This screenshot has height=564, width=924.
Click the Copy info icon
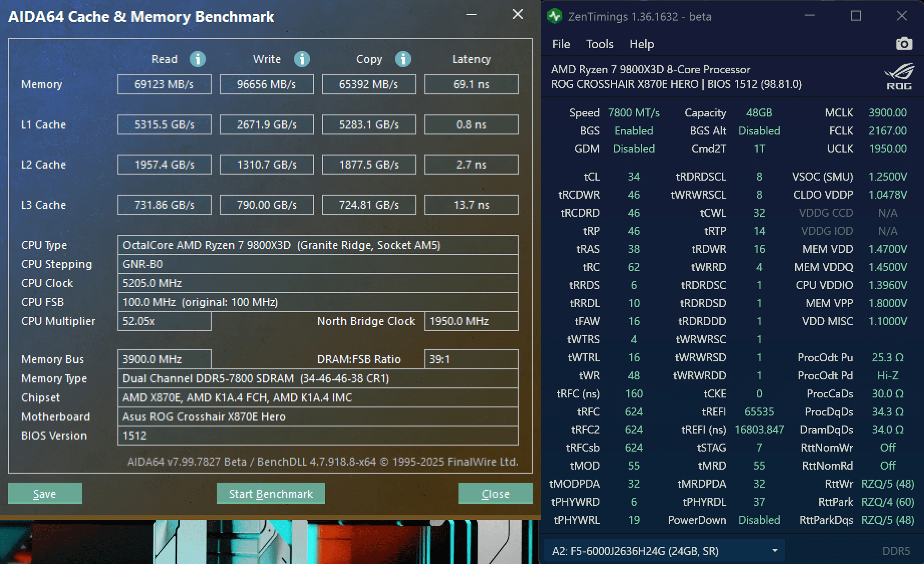403,59
